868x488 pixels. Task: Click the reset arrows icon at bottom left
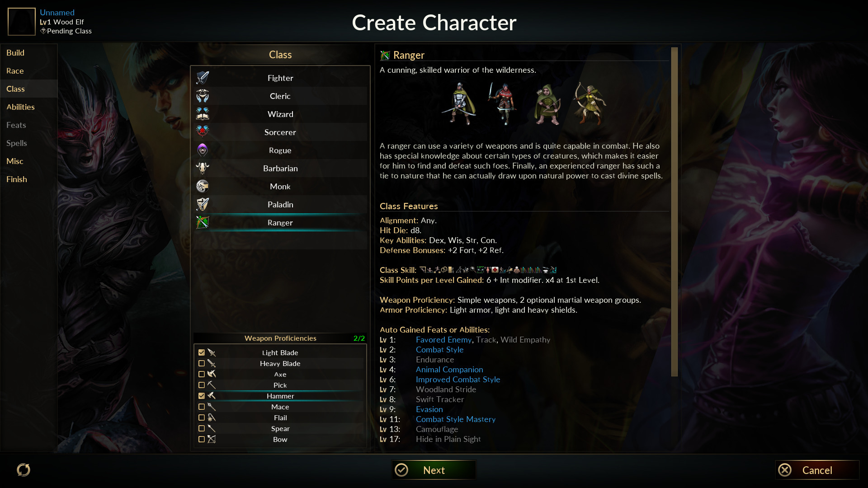(x=24, y=470)
